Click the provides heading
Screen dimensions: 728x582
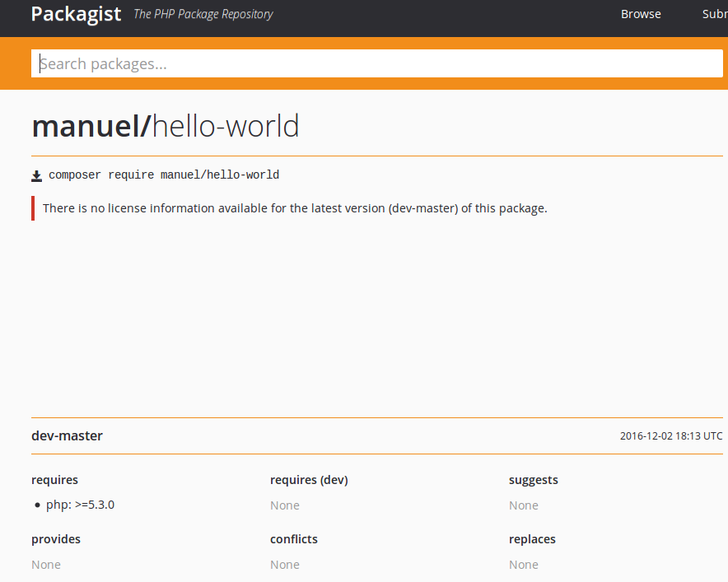tap(56, 539)
